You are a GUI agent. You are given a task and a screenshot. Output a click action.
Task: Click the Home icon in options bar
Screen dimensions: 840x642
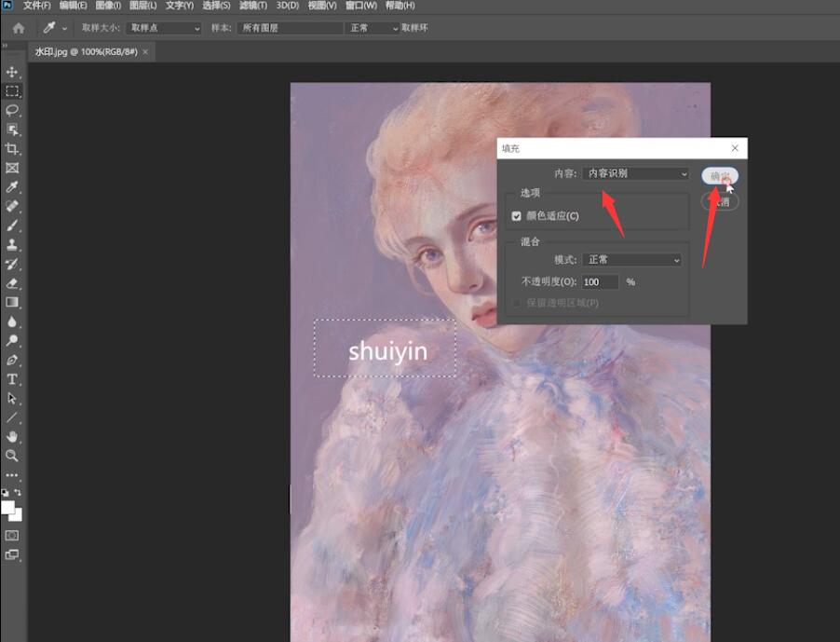click(x=19, y=28)
